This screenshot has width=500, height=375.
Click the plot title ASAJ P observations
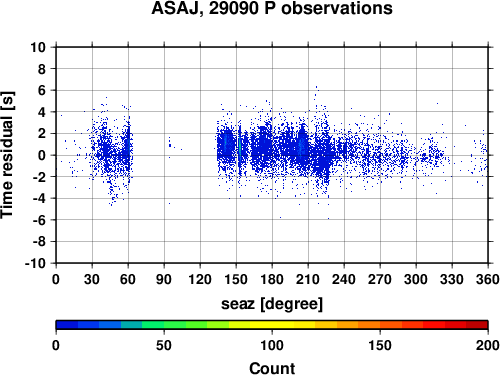pyautogui.click(x=272, y=8)
